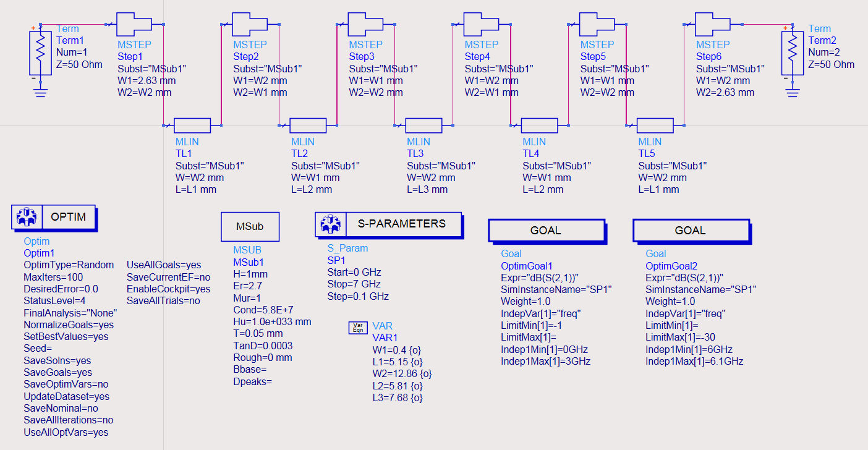Click Indep1Max[1]=6.1GHz in OptimGoal2

(694, 362)
